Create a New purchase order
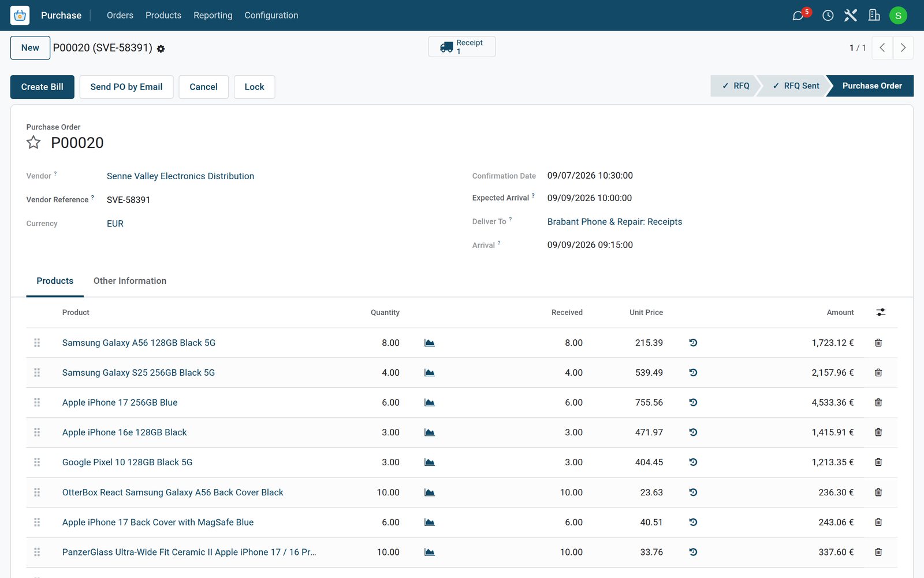The width and height of the screenshot is (924, 578). pyautogui.click(x=30, y=48)
